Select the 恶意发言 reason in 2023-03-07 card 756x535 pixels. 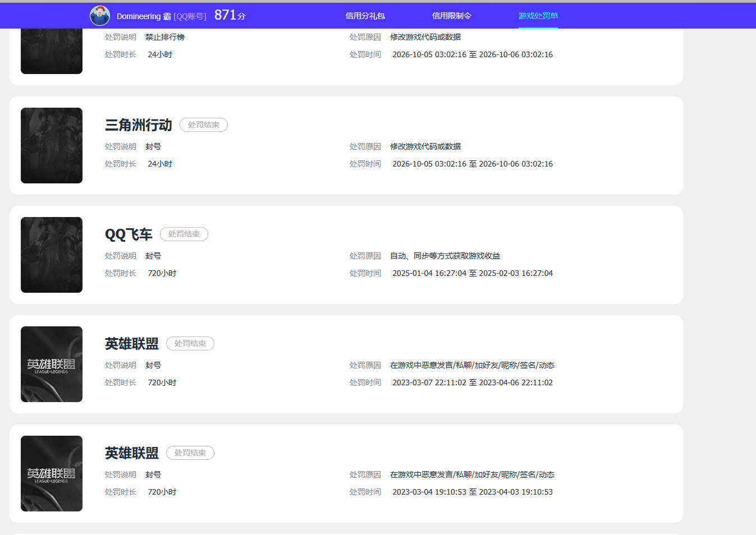click(x=472, y=365)
